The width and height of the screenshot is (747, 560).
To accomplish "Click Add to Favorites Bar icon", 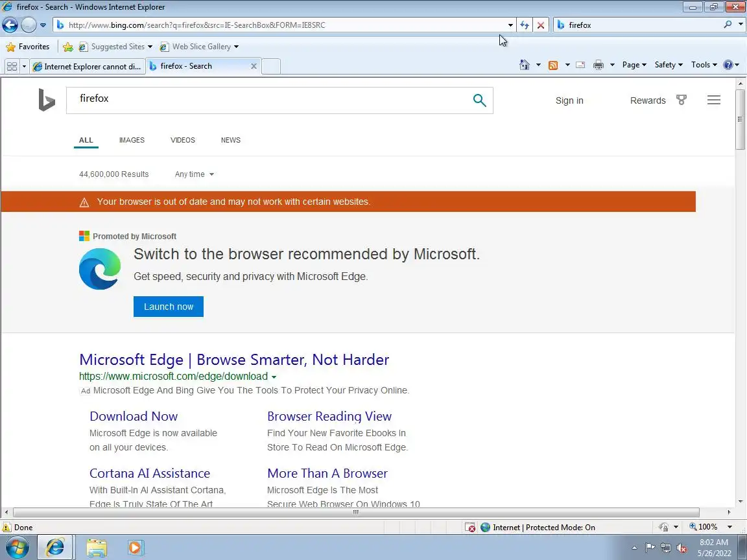I will [x=68, y=47].
